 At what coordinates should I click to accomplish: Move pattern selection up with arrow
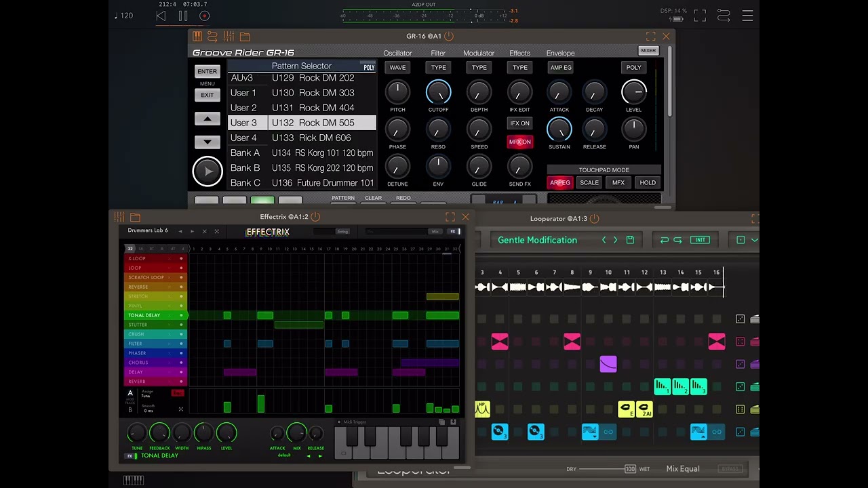208,119
